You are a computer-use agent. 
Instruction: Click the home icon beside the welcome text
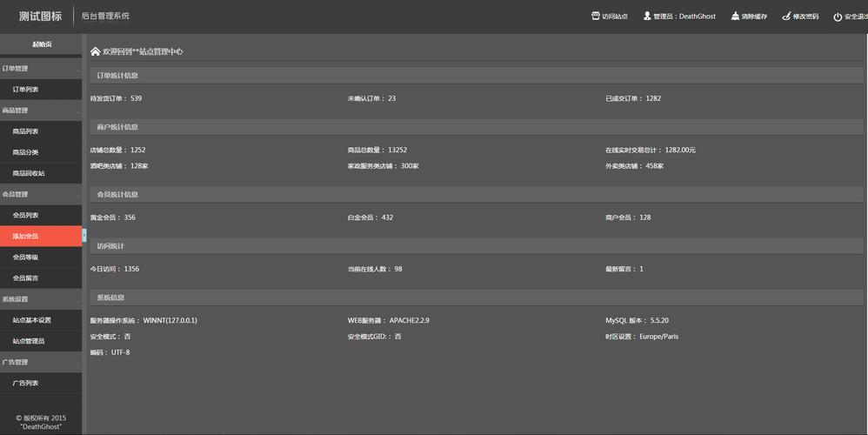click(x=95, y=51)
